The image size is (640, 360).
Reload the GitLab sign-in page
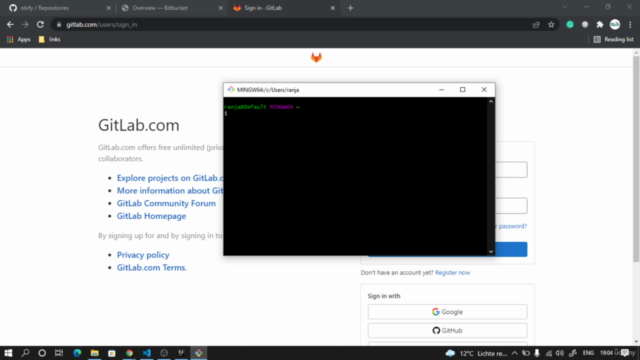40,24
